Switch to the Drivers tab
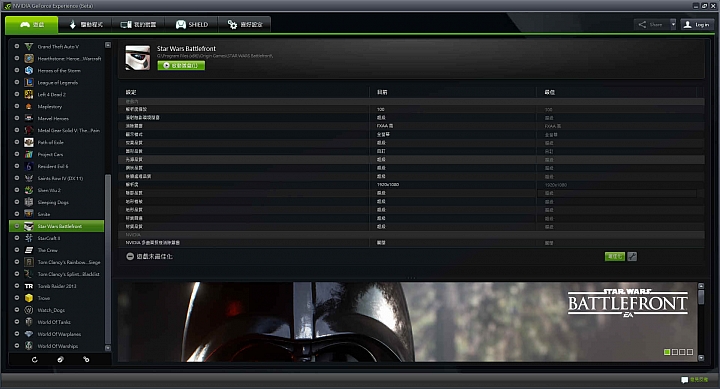Viewport: 720px width, 389px height. point(86,25)
